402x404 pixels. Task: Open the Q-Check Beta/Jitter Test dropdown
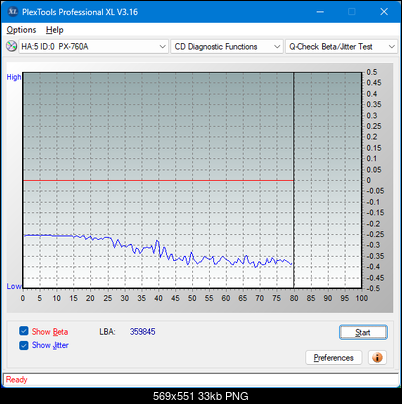click(341, 47)
